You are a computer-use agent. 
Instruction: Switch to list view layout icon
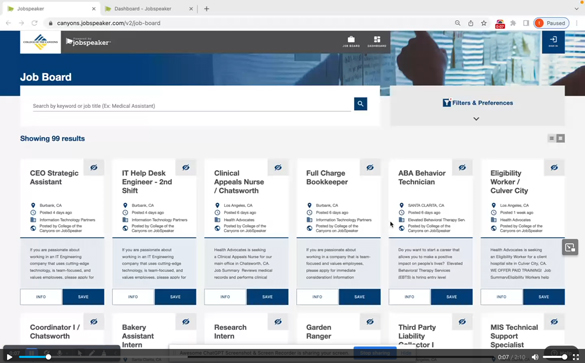click(551, 138)
